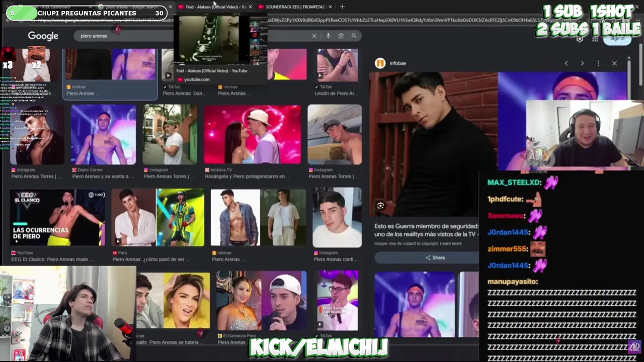The height and width of the screenshot is (362, 644).
Task: Clear the search box with the X icon
Action: click(314, 36)
